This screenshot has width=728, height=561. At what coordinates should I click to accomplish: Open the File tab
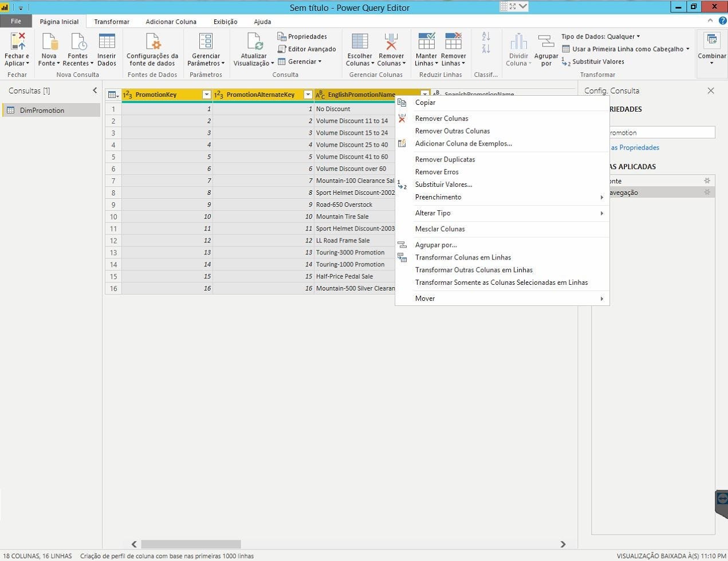coord(16,21)
